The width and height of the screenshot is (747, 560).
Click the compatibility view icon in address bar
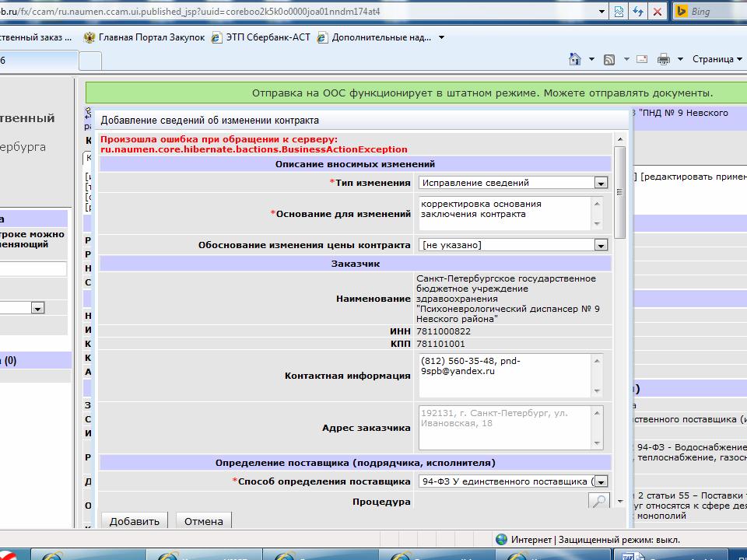[x=619, y=12]
